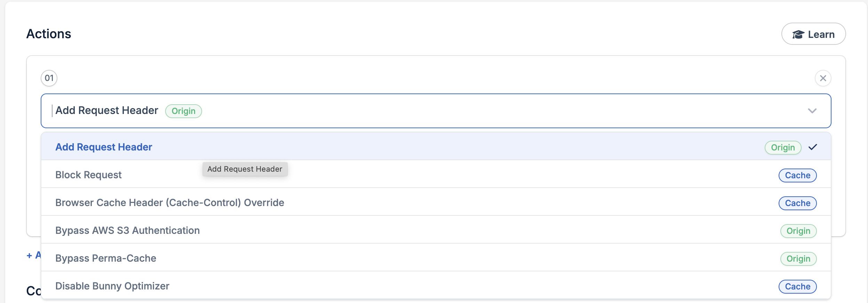Click the 01 step number badge
The width and height of the screenshot is (868, 303).
pos(49,78)
